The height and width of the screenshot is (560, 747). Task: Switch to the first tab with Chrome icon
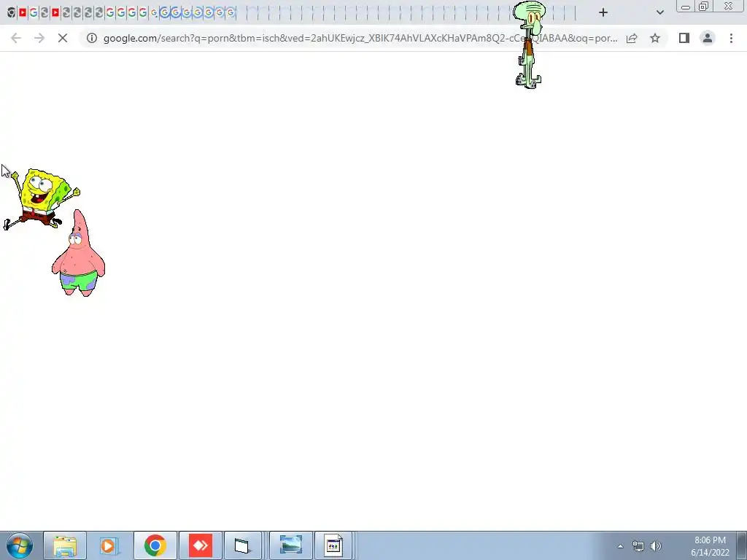tap(12, 13)
